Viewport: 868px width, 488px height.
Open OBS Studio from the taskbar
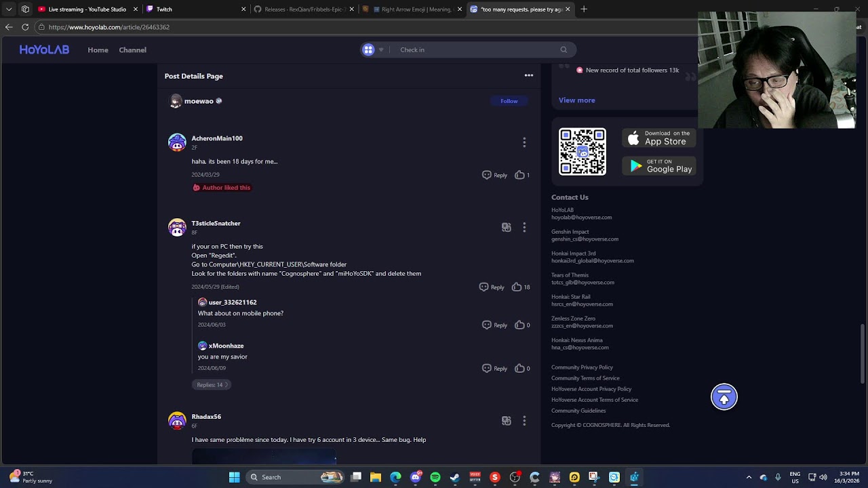[x=515, y=477]
